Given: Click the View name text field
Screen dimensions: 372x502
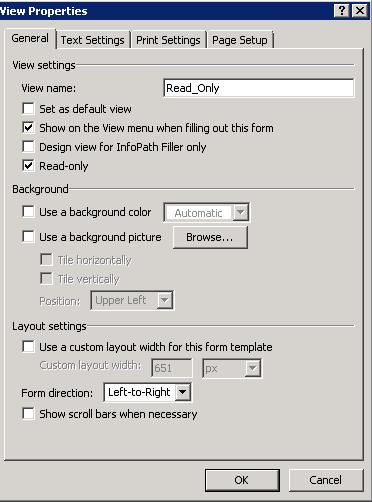Looking at the screenshot, I should pyautogui.click(x=259, y=88).
